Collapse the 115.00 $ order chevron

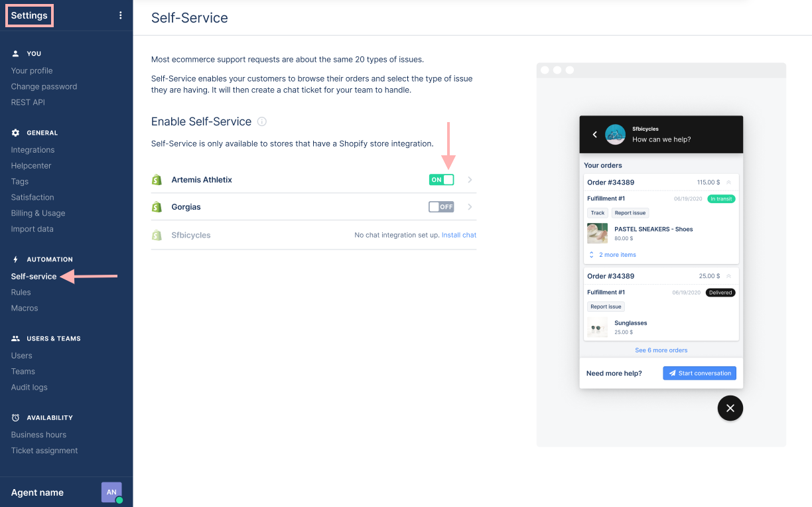tap(728, 182)
